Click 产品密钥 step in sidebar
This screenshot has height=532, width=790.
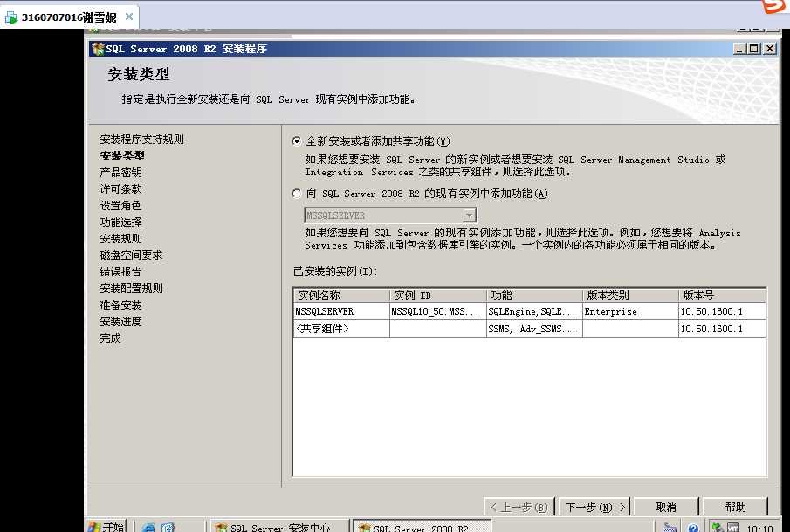point(121,173)
